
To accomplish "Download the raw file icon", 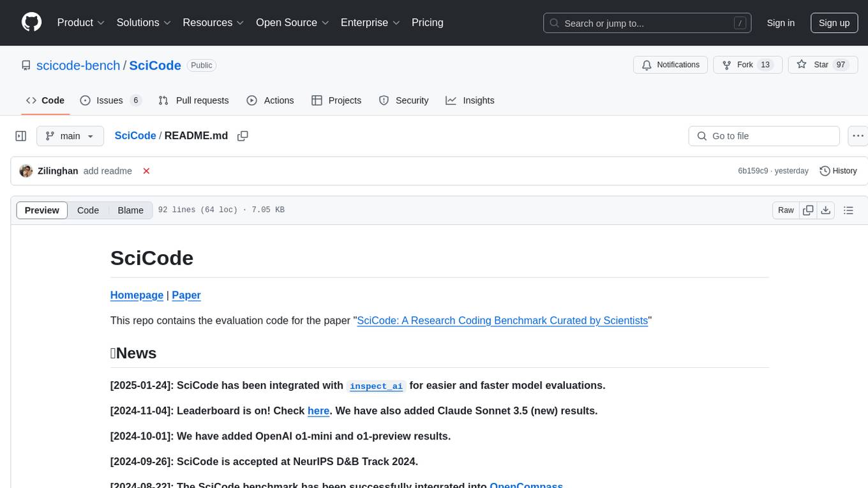I will (x=825, y=210).
